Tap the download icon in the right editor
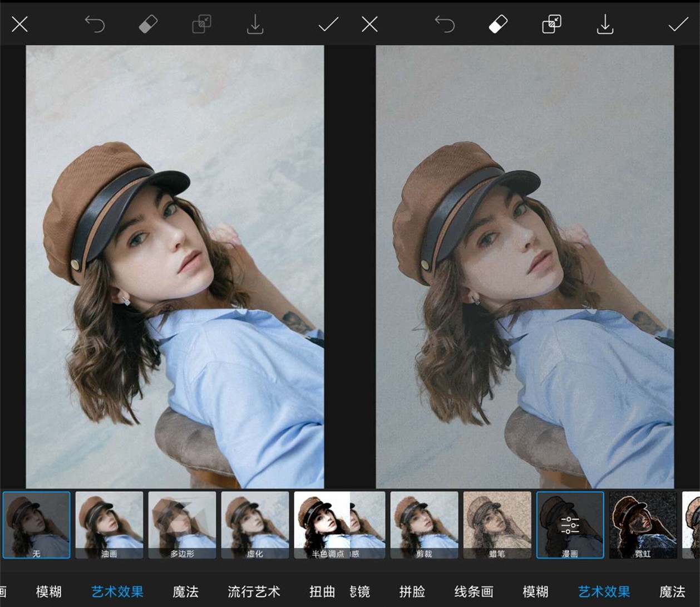Screen dimensions: 700x607 (x=605, y=25)
